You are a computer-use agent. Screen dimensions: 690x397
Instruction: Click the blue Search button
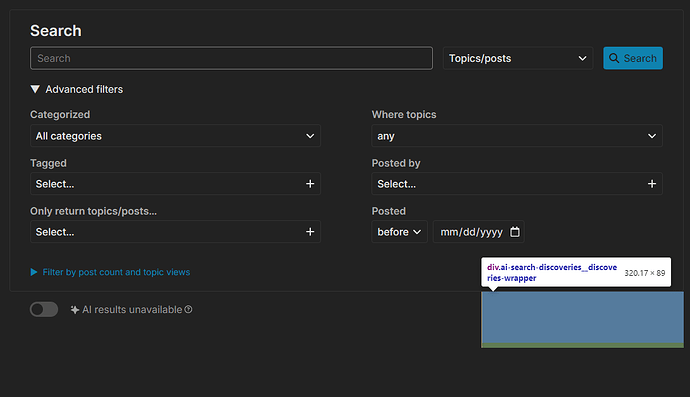point(633,58)
